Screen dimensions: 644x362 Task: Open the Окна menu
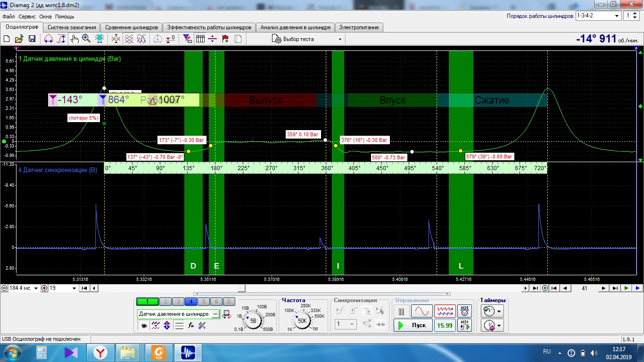click(x=45, y=16)
